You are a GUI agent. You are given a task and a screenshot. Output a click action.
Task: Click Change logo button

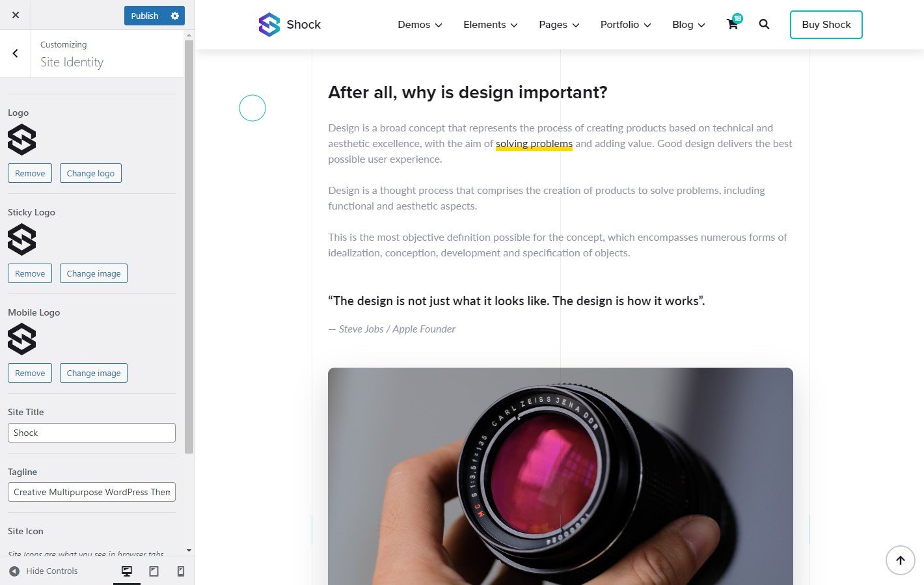click(x=90, y=173)
